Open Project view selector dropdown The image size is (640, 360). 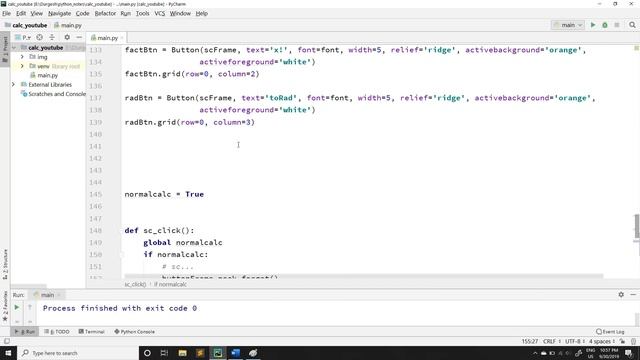23,37
